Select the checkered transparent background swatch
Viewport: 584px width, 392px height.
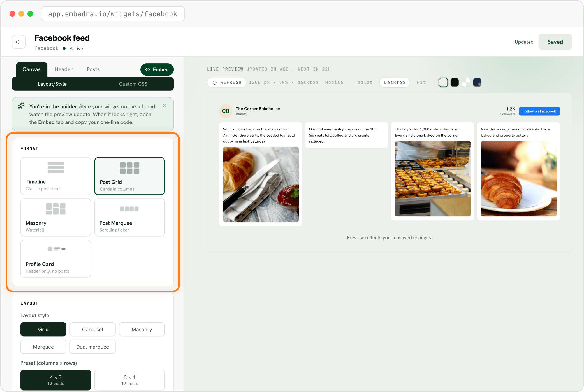click(466, 82)
